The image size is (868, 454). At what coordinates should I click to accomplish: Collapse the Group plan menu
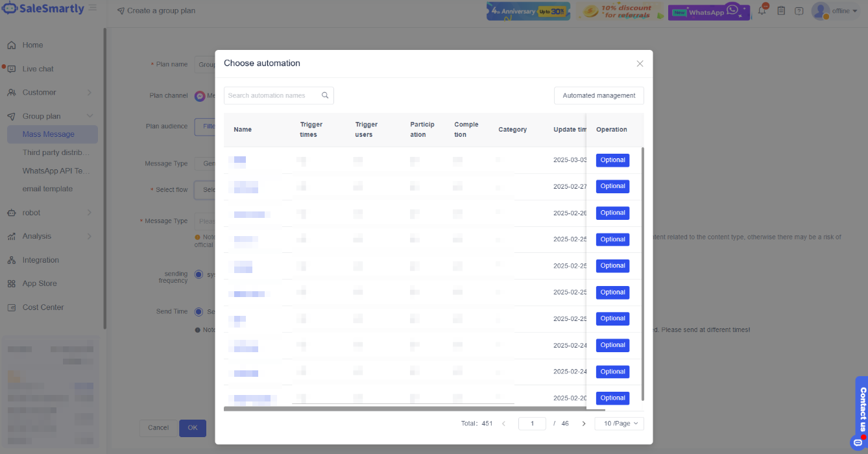pos(90,116)
